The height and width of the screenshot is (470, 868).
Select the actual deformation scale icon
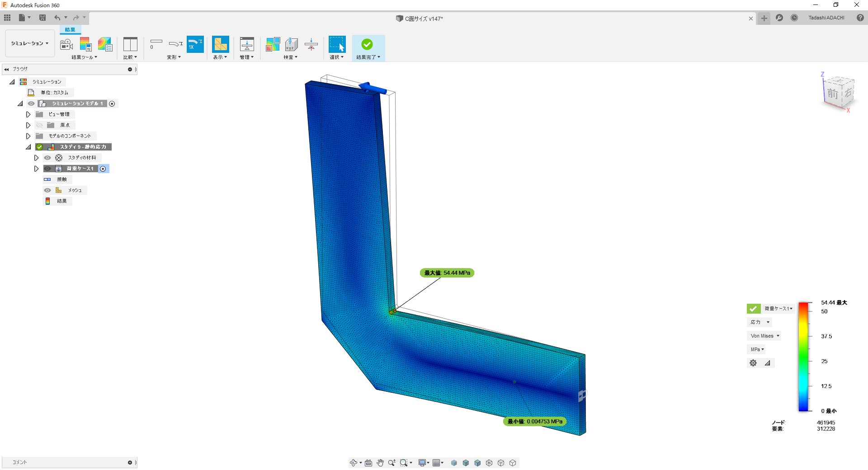(x=175, y=44)
